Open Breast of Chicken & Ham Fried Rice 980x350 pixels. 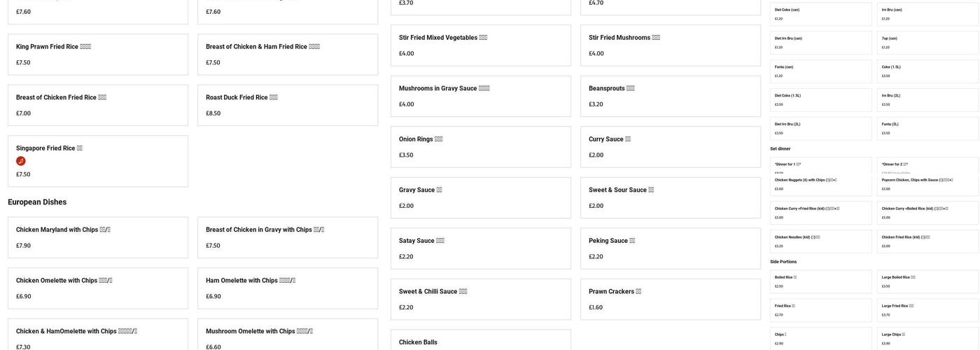pos(287,55)
